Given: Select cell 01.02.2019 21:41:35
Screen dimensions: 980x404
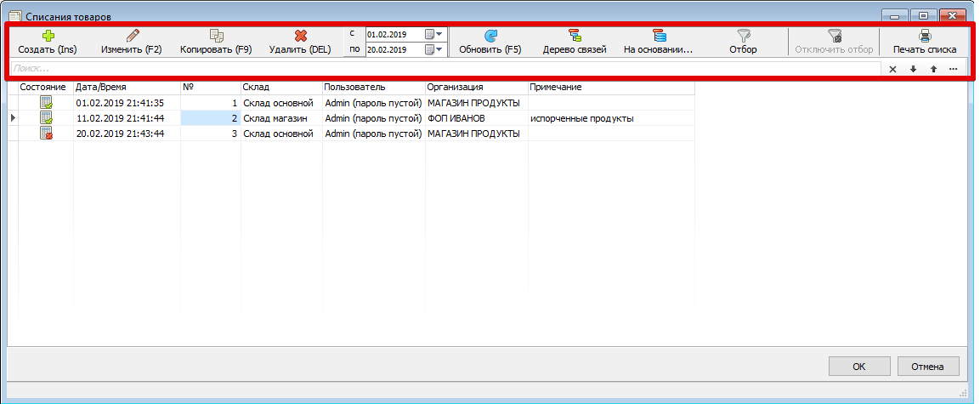Looking at the screenshot, I should coord(127,103).
